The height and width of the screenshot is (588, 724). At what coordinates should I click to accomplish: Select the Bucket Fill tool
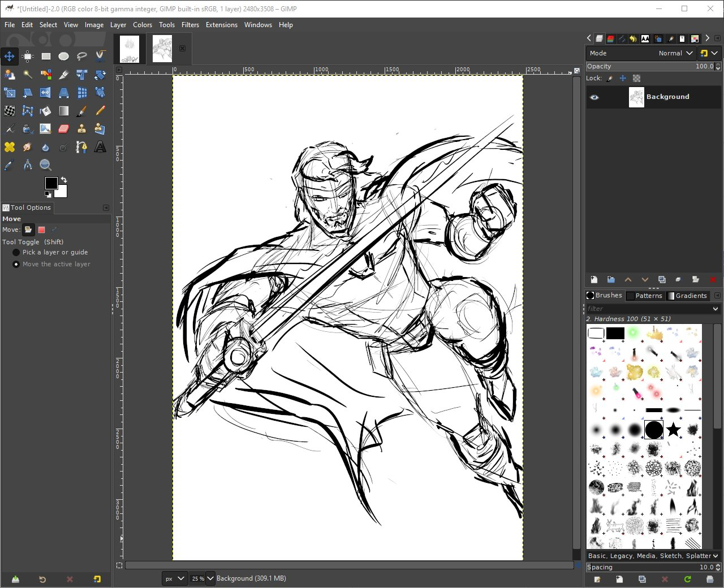tap(46, 110)
